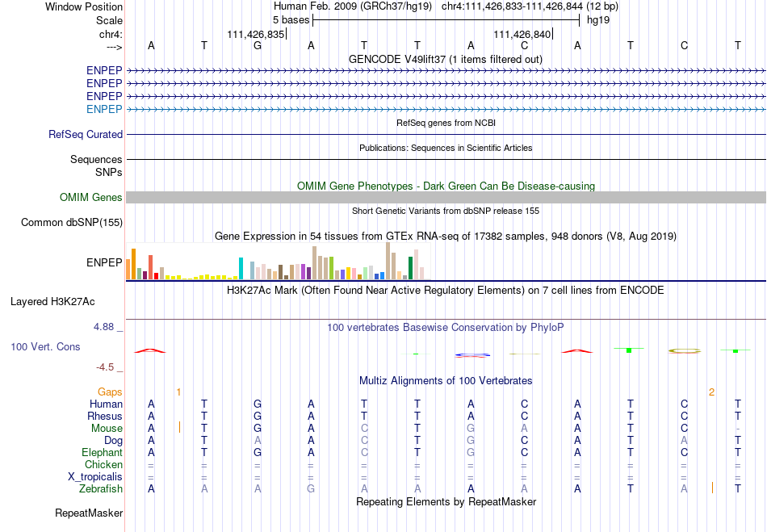Viewport: 767px width, 532px height.
Task: Click chr4:111,426,833-111,426,844 (12 bp) position text
Action: tap(530, 6)
